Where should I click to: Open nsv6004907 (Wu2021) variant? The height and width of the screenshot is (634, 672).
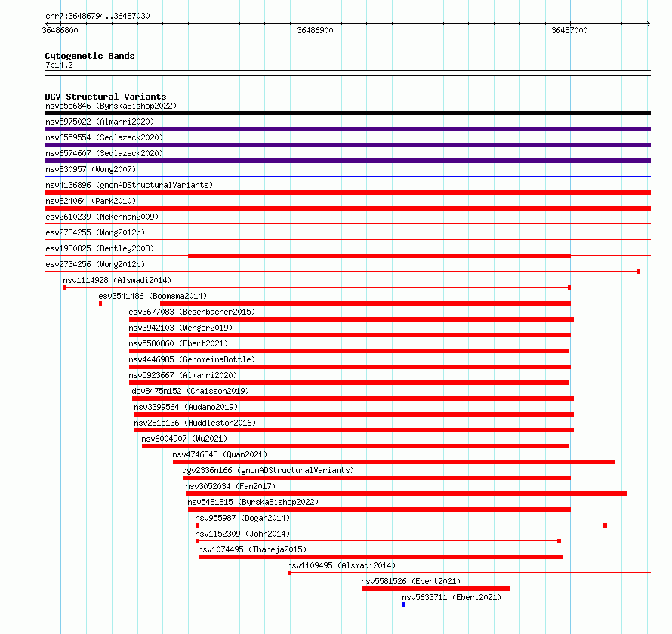tap(184, 439)
